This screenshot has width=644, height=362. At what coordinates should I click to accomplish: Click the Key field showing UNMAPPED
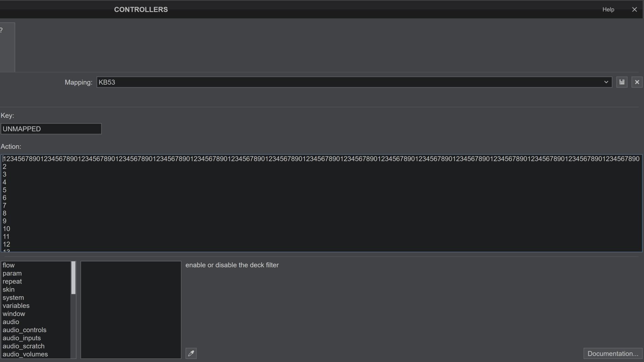tap(51, 129)
